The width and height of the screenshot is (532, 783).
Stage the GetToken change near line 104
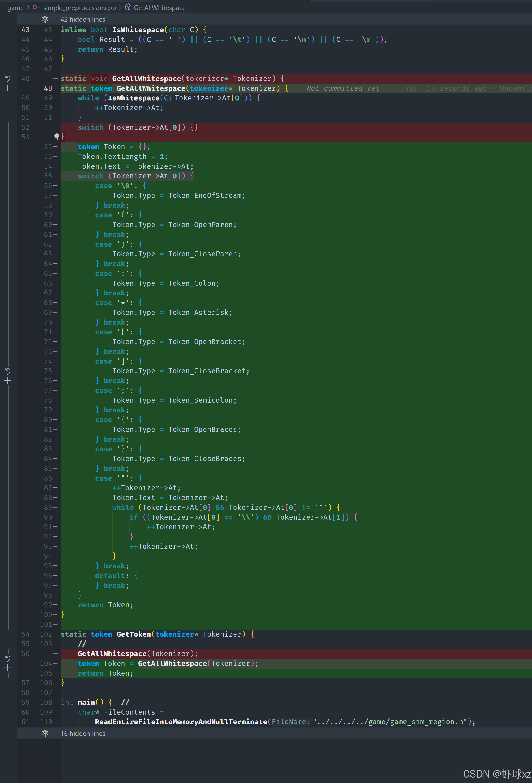coord(8,668)
